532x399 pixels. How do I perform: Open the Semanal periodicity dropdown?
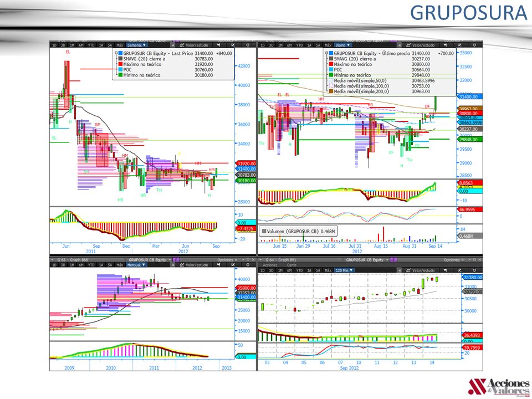(x=136, y=45)
